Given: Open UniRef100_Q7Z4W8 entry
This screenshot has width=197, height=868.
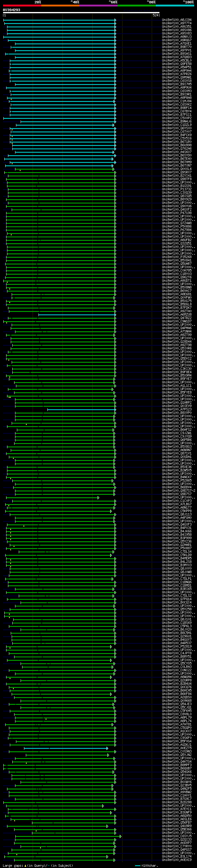Looking at the screenshot, I should pyautogui.click(x=177, y=223).
